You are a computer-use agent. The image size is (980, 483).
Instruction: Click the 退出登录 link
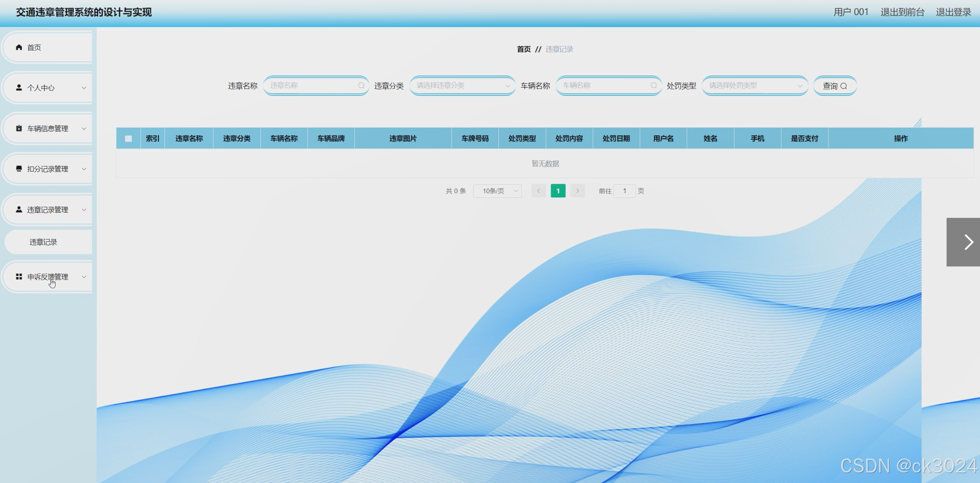coord(953,12)
